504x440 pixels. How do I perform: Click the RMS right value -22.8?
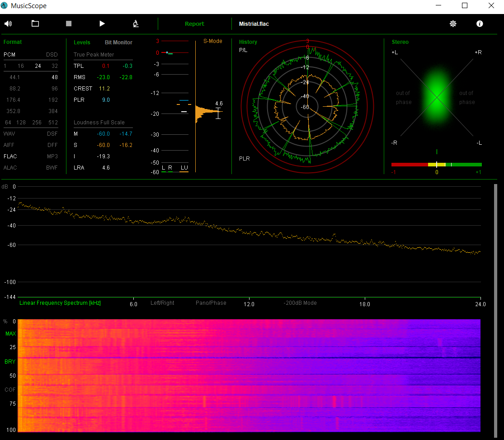point(126,77)
